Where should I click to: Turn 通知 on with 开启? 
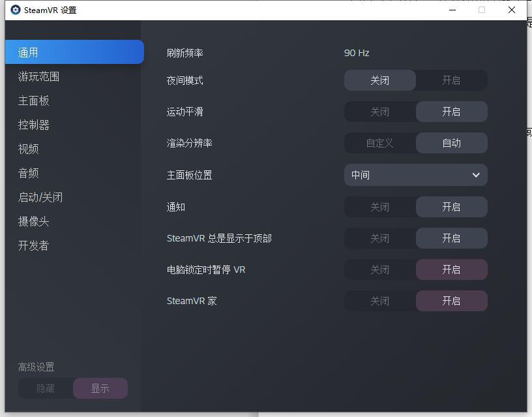452,207
